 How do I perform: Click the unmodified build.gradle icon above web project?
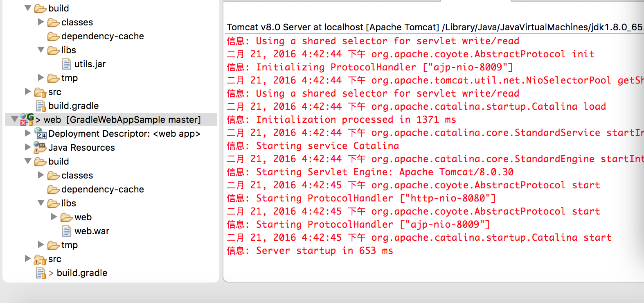coord(41,106)
